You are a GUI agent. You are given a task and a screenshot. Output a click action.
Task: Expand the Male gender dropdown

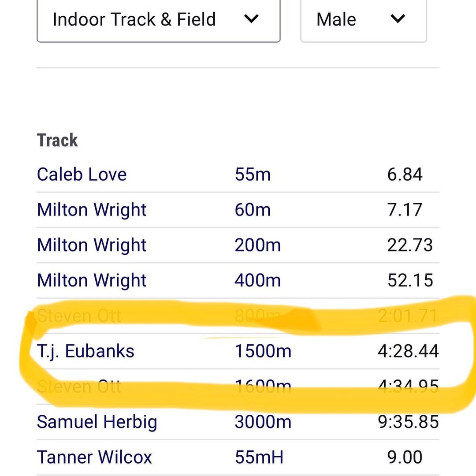[x=363, y=20]
